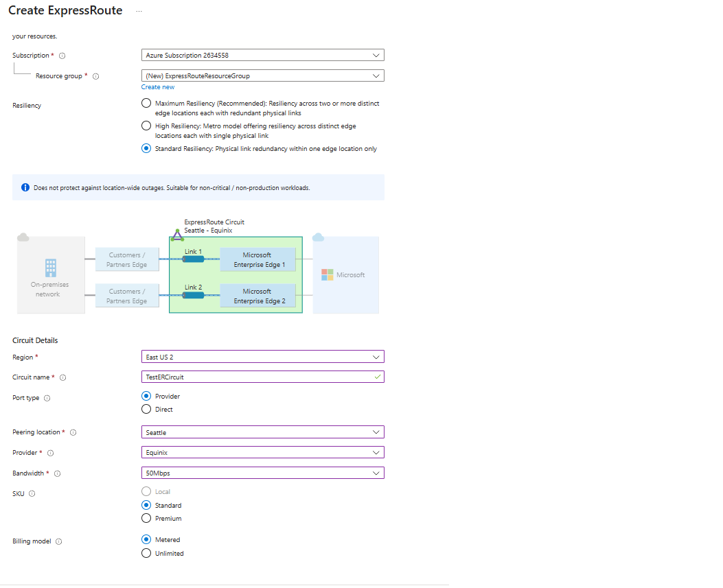The image size is (723, 588).
Task: Choose the Metered billing model
Action: [x=146, y=539]
